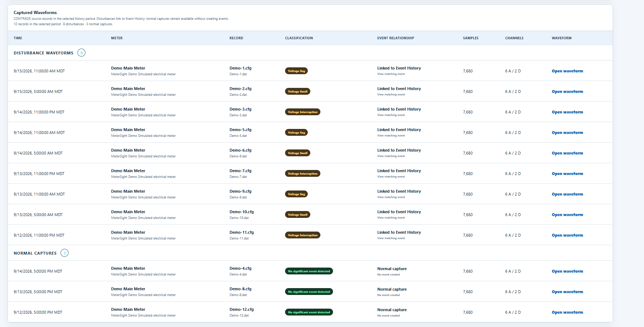Click the Captured Waveforms panel title
The height and width of the screenshot is (327, 644).
[35, 13]
